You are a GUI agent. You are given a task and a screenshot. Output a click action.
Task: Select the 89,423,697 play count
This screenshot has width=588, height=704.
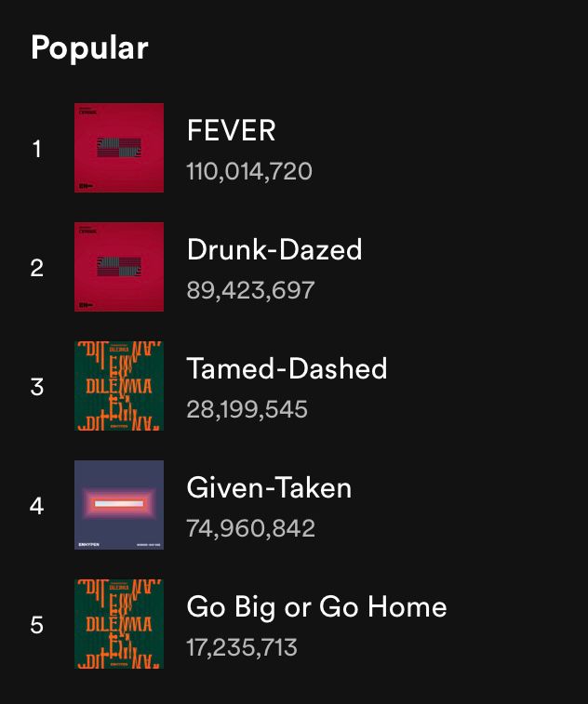click(250, 290)
